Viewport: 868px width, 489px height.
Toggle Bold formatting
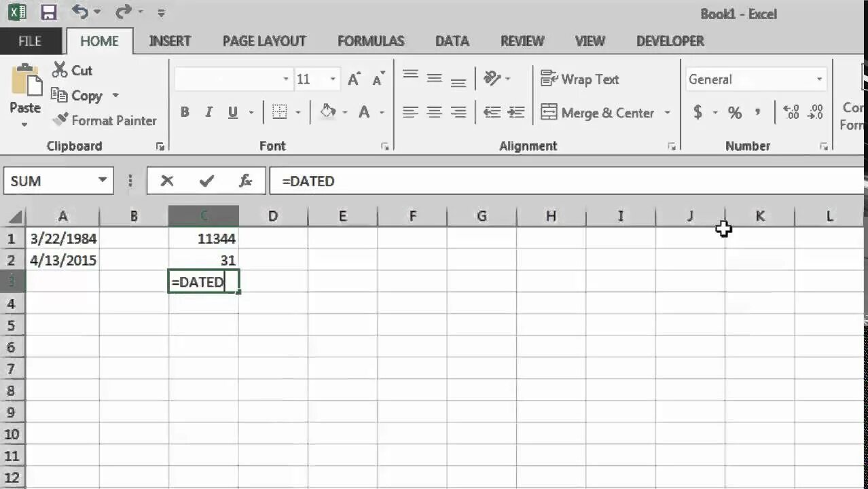click(185, 113)
